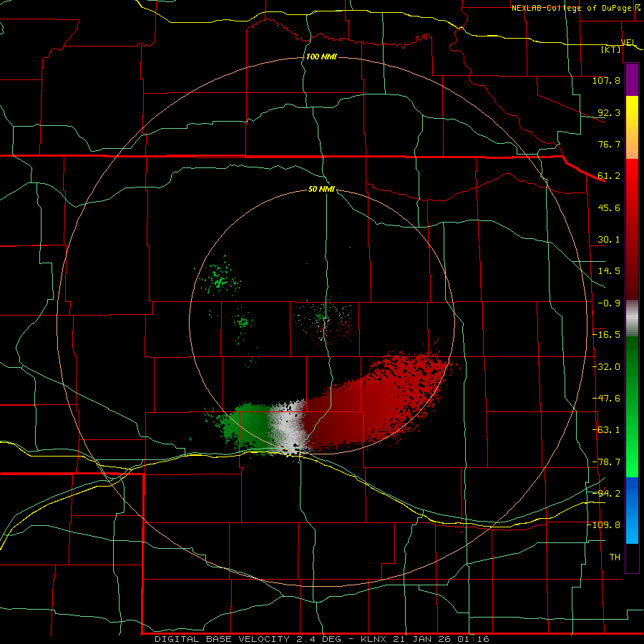
Task: Select the -94.2 scale value
Action: [x=607, y=494]
